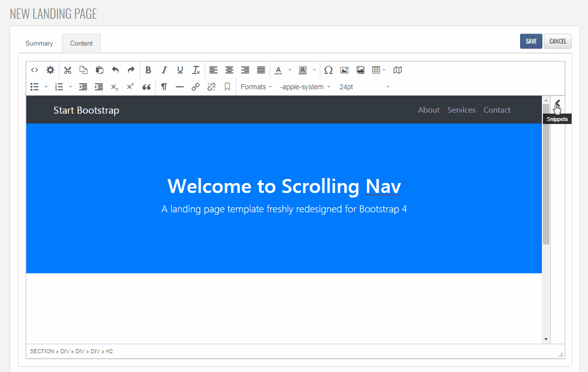Click the blockquote icon
The height and width of the screenshot is (372, 588).
coord(146,87)
